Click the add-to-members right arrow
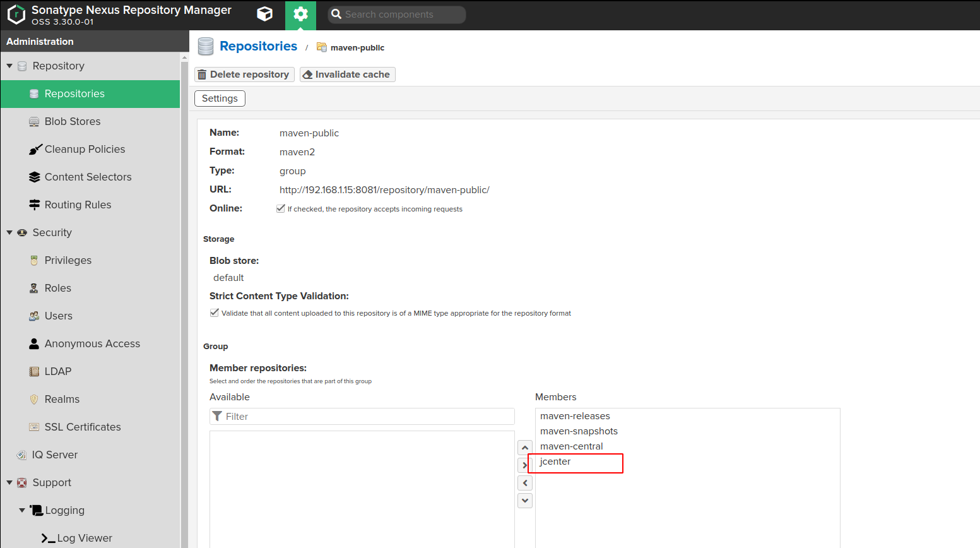980x548 pixels. pos(524,465)
